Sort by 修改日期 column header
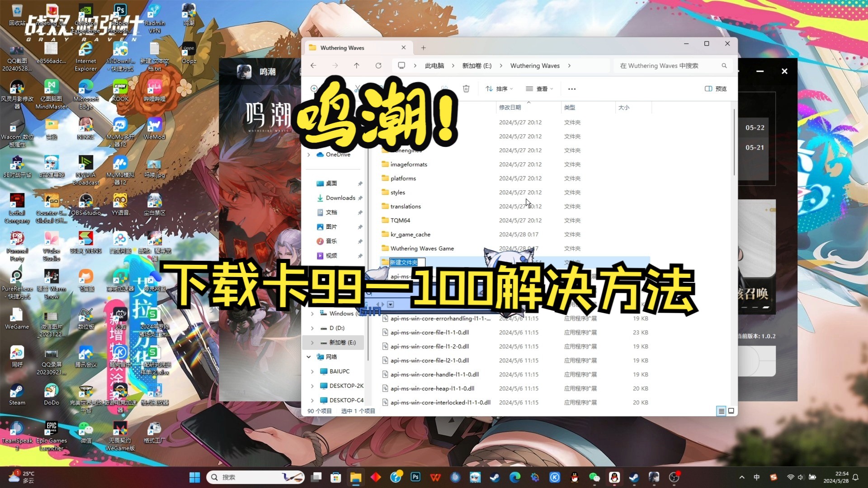Image resolution: width=868 pixels, height=488 pixels. 528,107
